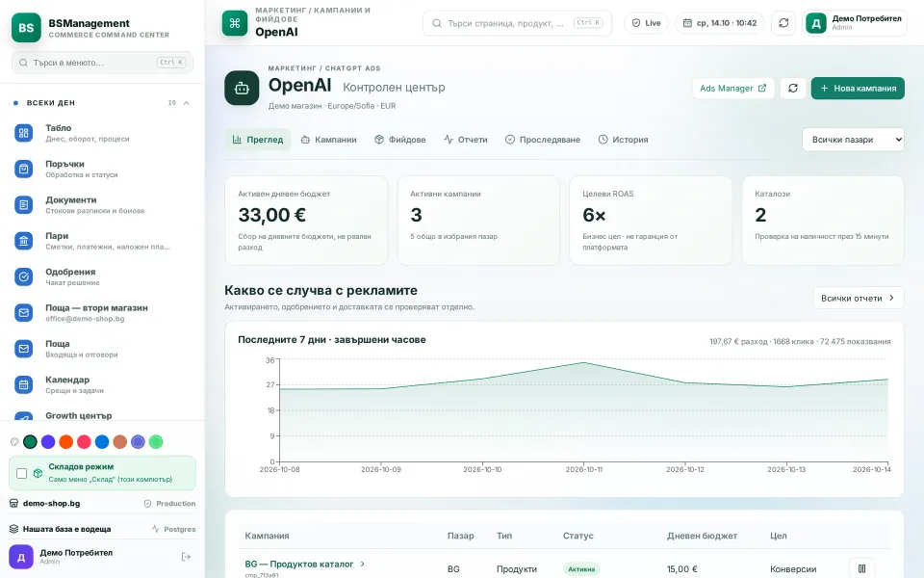Open the Одобрения checkmark icon
Screen dimensions: 924x578
(23, 276)
